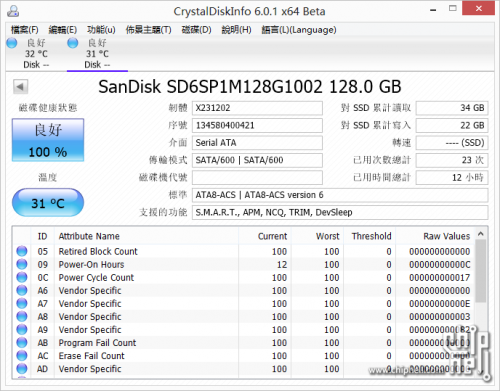Select the Power-On Hours attribute name

pos(91,264)
